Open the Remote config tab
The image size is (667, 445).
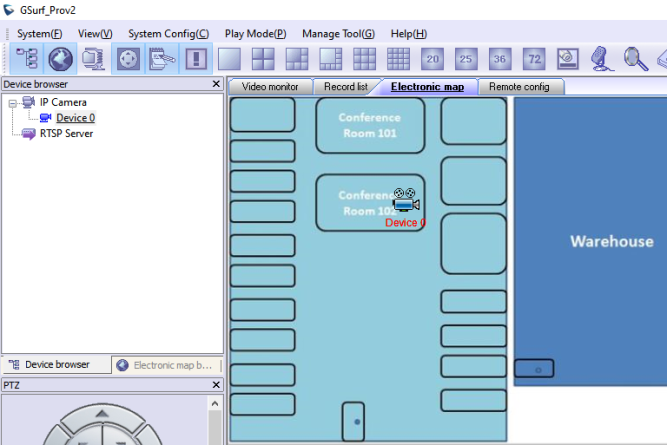[x=519, y=87]
